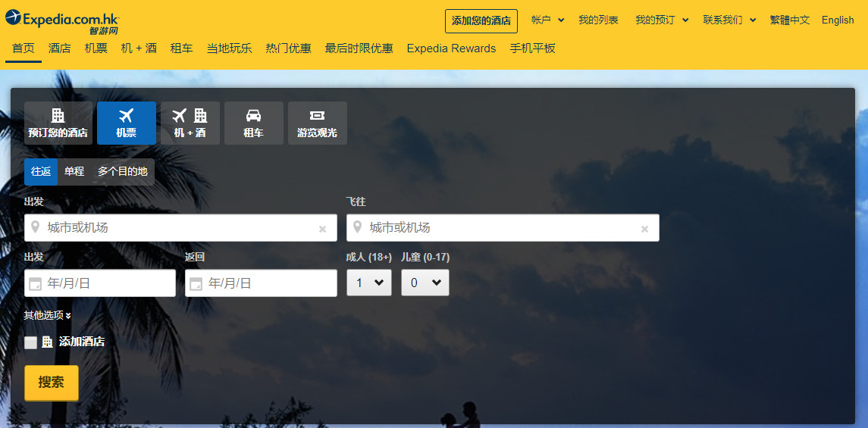The width and height of the screenshot is (868, 428).
Task: Open Expedia Rewards in navigation
Action: pyautogui.click(x=451, y=48)
